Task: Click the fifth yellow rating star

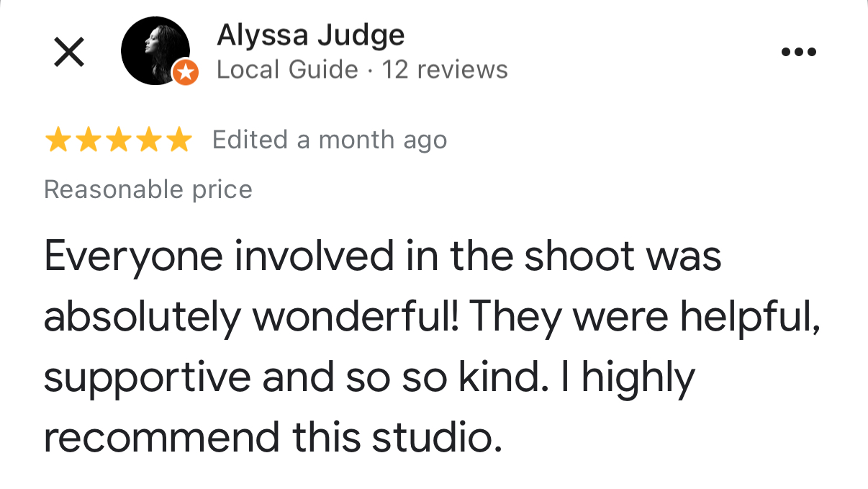Action: (178, 140)
